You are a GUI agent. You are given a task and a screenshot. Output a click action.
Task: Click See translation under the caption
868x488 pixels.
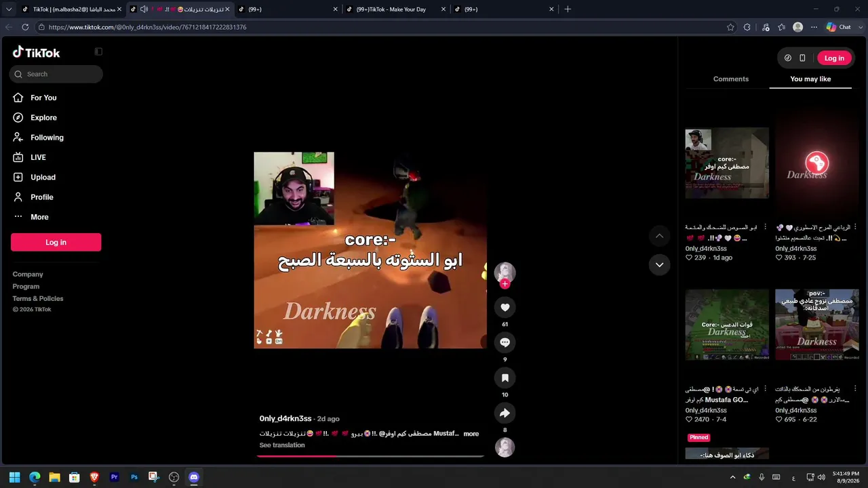282,445
